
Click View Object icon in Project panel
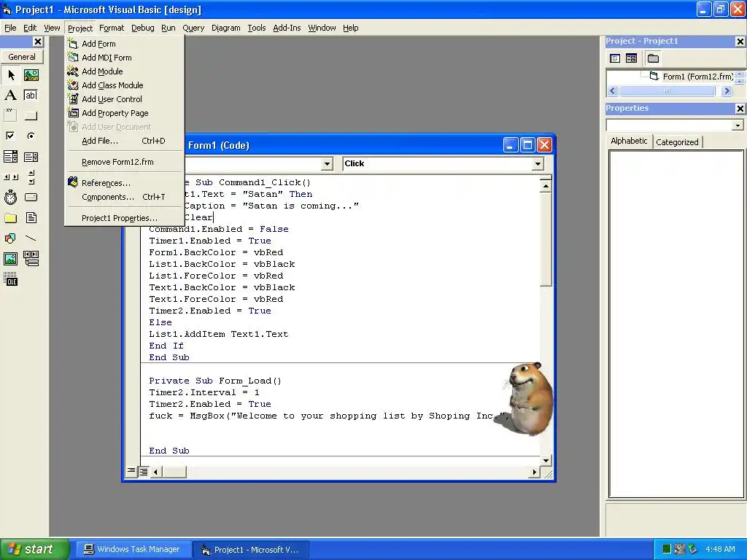(x=631, y=58)
